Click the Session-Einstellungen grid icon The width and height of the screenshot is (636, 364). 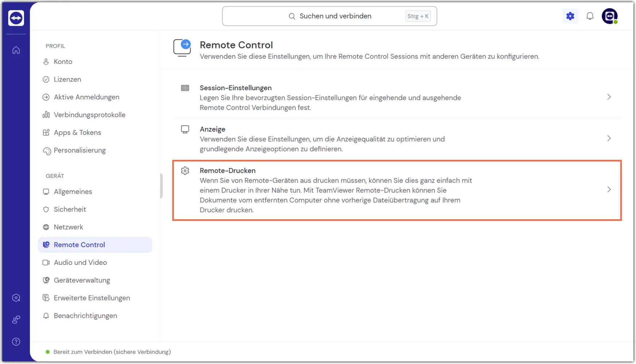pyautogui.click(x=185, y=88)
